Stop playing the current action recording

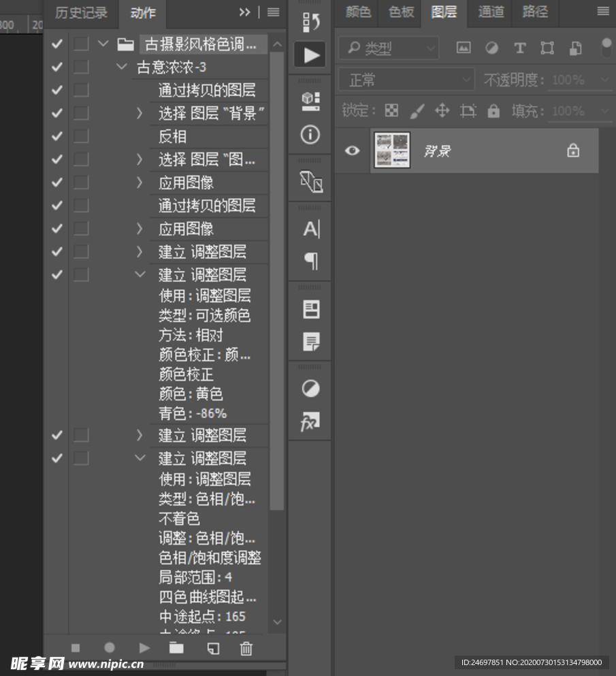(x=76, y=648)
